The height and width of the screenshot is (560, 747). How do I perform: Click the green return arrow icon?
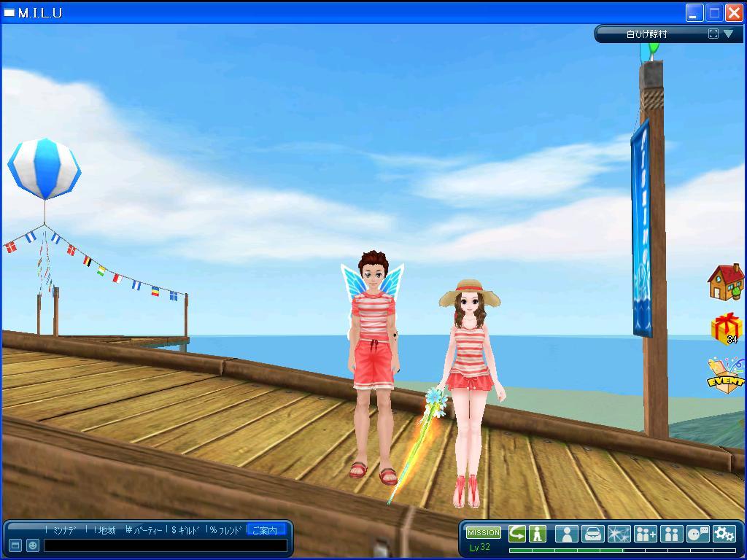pos(517,534)
